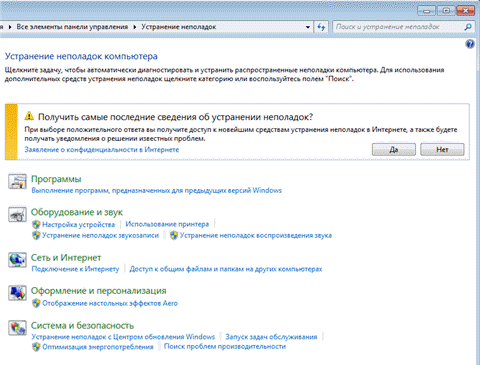
Task: Open the Система и безопасность shield icon
Action: click(17, 328)
